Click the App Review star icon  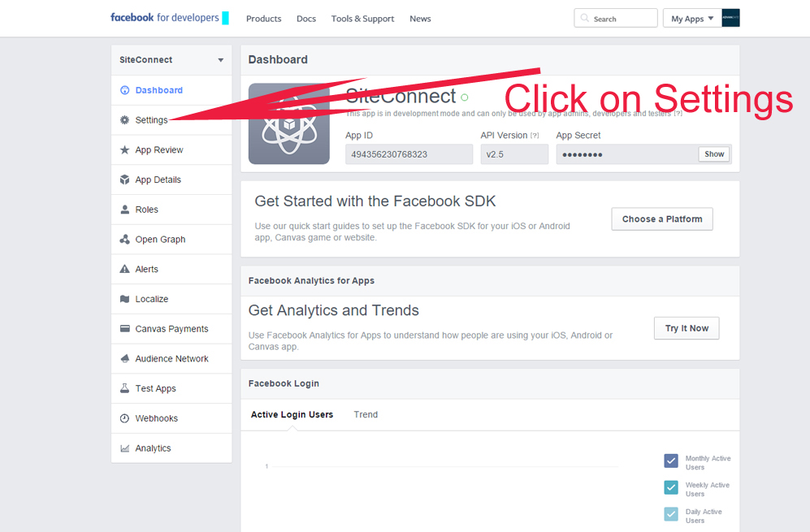click(124, 149)
